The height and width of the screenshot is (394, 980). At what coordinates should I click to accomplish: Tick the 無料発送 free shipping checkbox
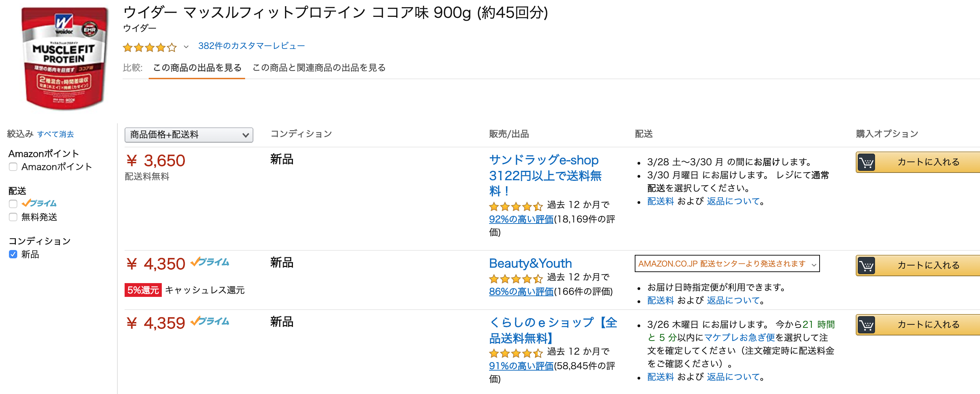pyautogui.click(x=13, y=217)
